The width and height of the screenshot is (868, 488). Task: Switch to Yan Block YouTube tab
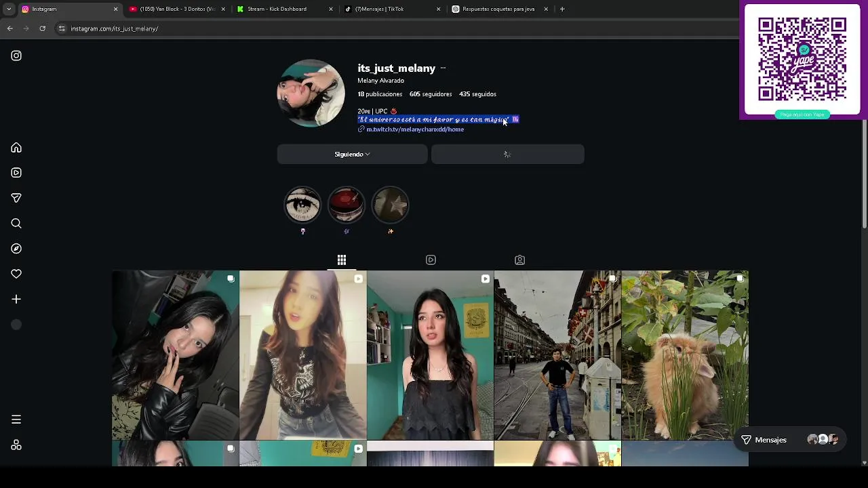pos(177,9)
